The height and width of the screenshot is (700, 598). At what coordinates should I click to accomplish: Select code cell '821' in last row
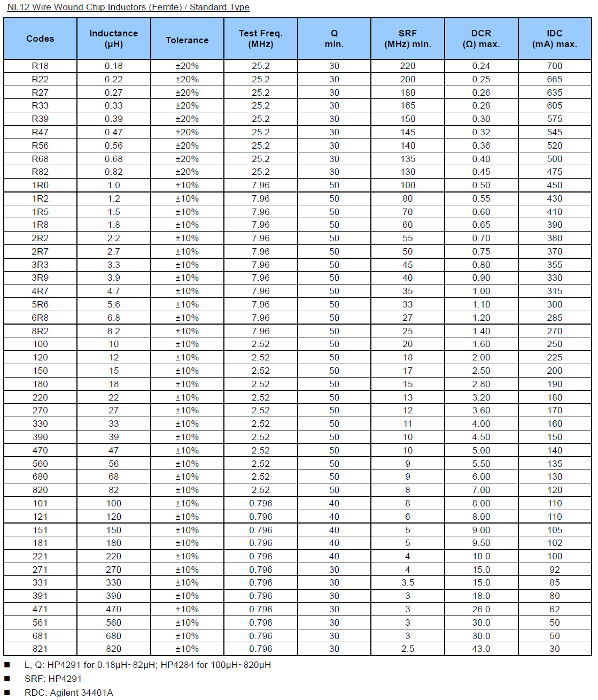point(40,649)
